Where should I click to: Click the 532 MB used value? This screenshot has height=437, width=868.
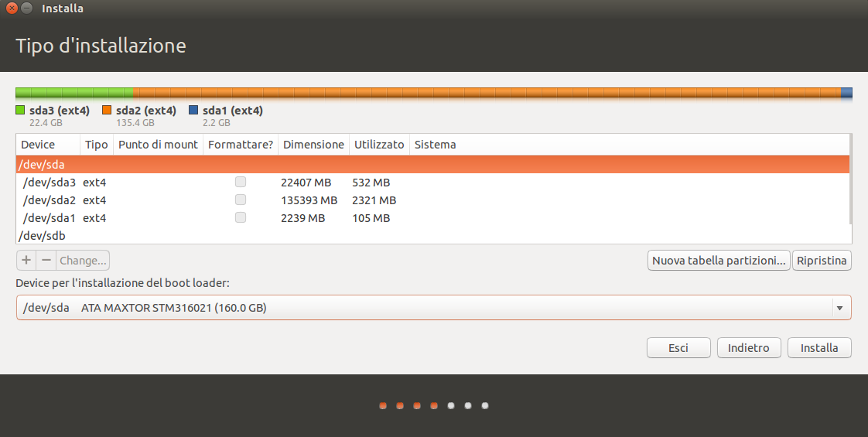[x=371, y=182]
